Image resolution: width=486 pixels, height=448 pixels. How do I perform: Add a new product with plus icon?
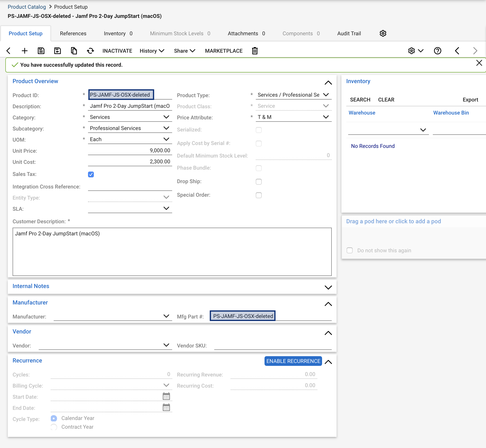(x=24, y=51)
